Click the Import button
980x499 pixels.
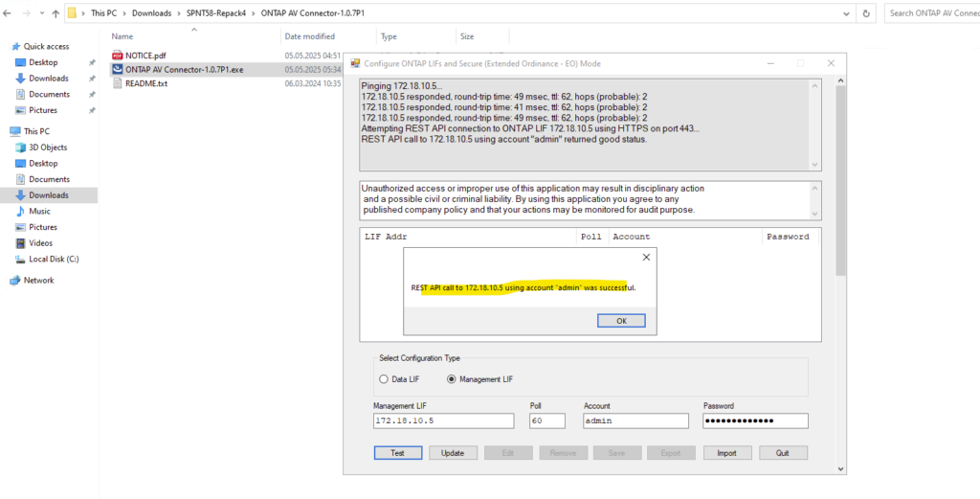pos(727,453)
